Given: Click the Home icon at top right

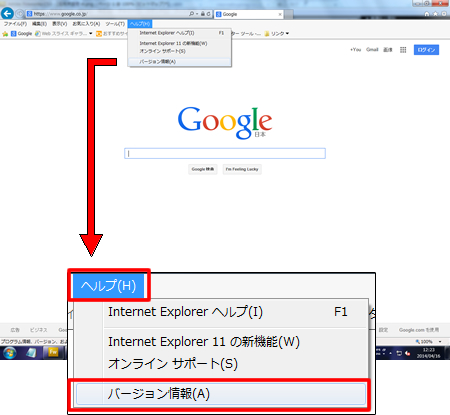Looking at the screenshot, I should [x=427, y=14].
